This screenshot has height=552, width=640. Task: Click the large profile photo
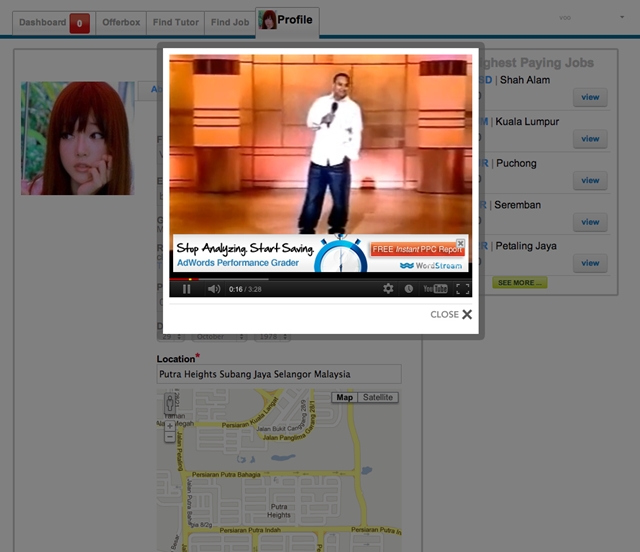78,138
